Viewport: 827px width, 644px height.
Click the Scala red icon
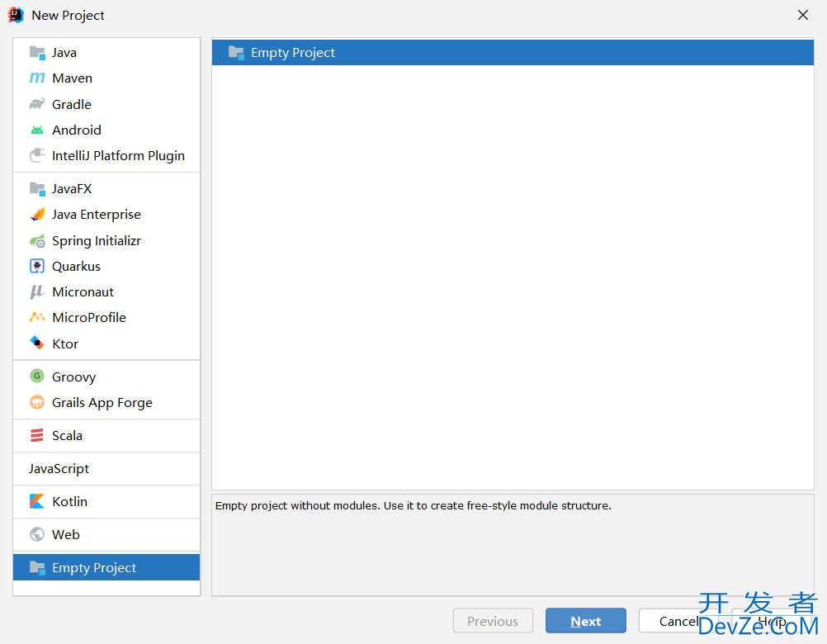tap(37, 436)
